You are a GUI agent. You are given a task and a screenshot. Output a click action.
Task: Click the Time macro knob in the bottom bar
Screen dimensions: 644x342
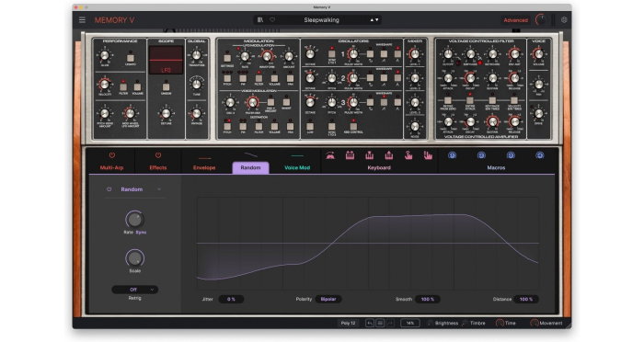coord(500,323)
